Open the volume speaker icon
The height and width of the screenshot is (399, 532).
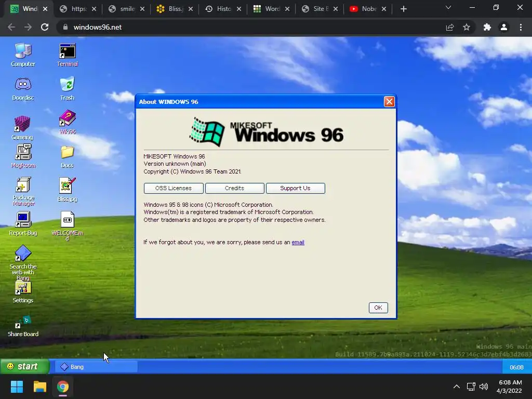(484, 387)
